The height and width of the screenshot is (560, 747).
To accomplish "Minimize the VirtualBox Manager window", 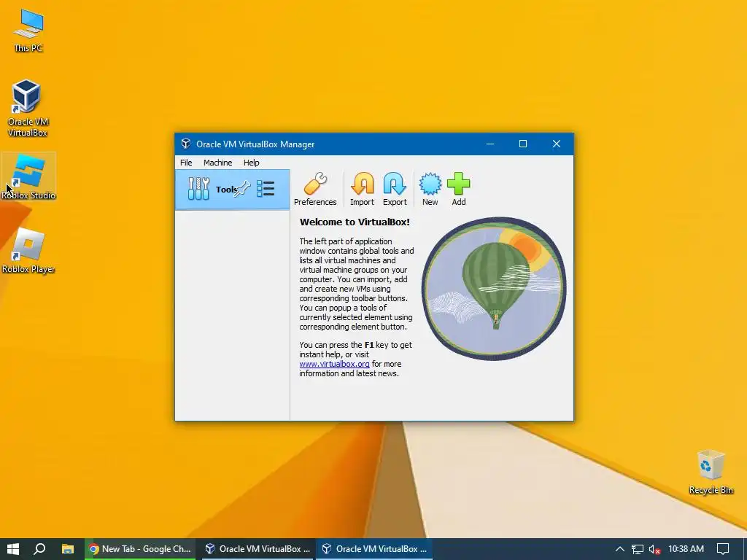I will coord(489,144).
